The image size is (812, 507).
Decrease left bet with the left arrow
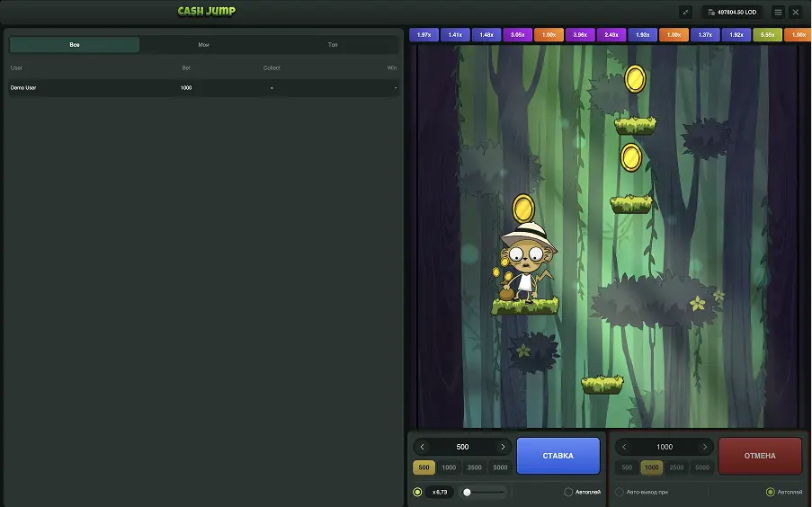[x=423, y=447]
